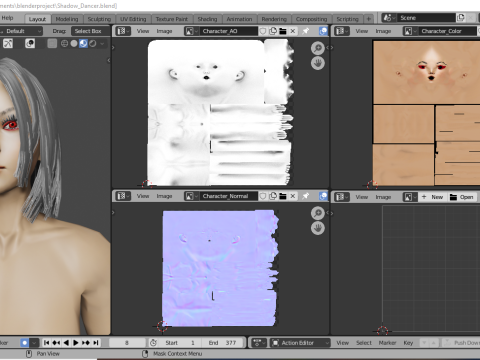Click pan hand gizmo in Character_Normal editor

[x=318, y=228]
